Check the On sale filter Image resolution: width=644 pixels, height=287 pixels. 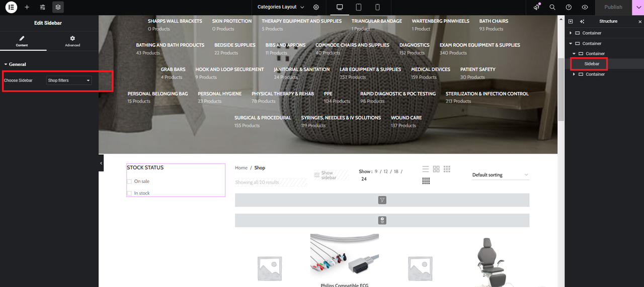click(129, 181)
